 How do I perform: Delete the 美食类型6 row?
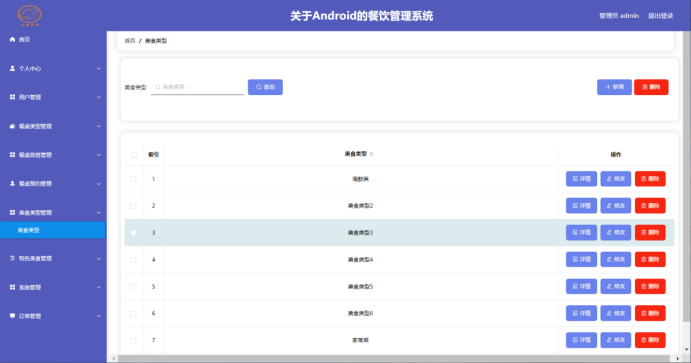[x=650, y=313]
